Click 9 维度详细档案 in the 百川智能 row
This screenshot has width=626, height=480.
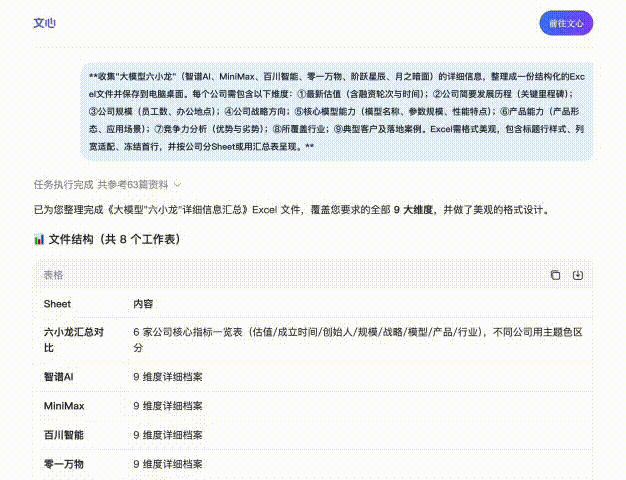click(168, 435)
